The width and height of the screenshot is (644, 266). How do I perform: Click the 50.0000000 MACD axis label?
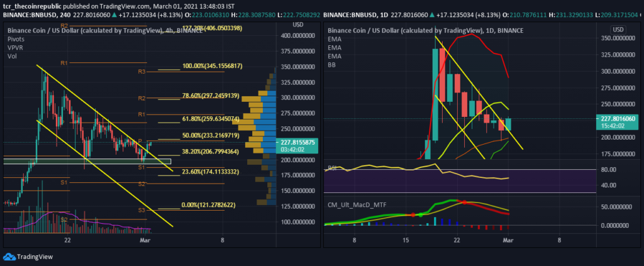tap(617, 208)
